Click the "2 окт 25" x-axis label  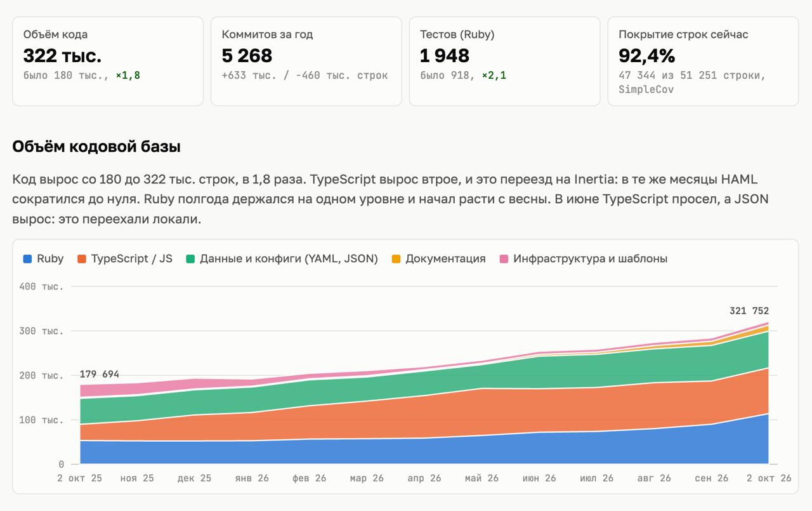(79, 478)
